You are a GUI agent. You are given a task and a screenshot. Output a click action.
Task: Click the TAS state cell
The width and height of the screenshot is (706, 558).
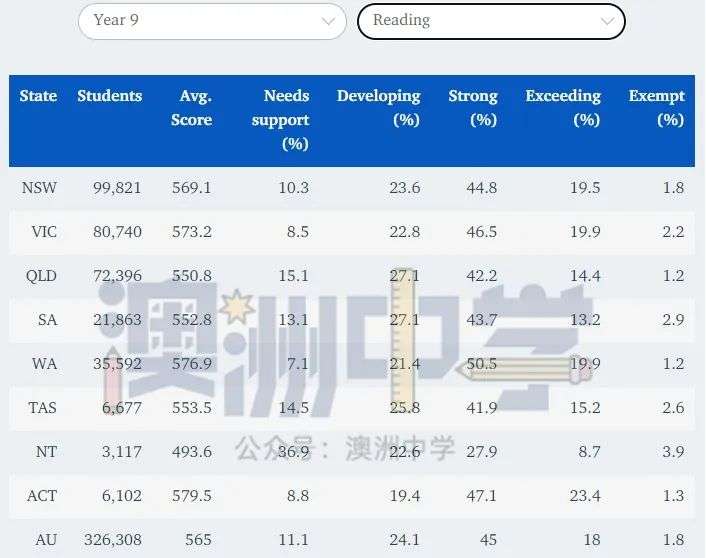(x=41, y=408)
